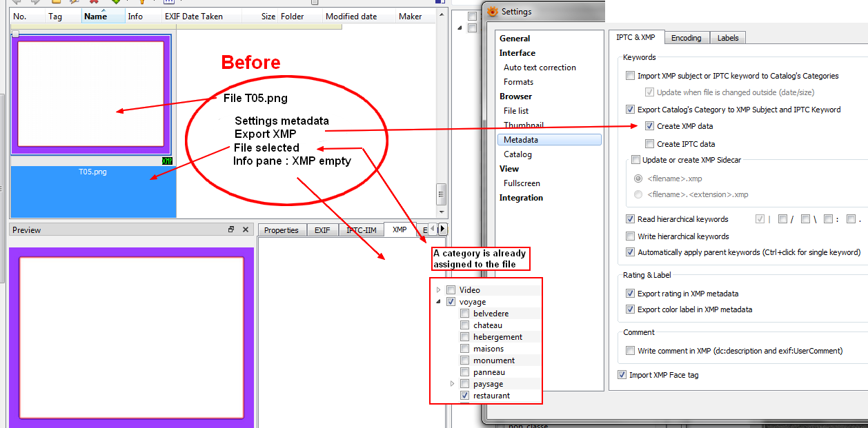Open the Properties info tab
Viewport: 868px width, 428px height.
tap(282, 230)
